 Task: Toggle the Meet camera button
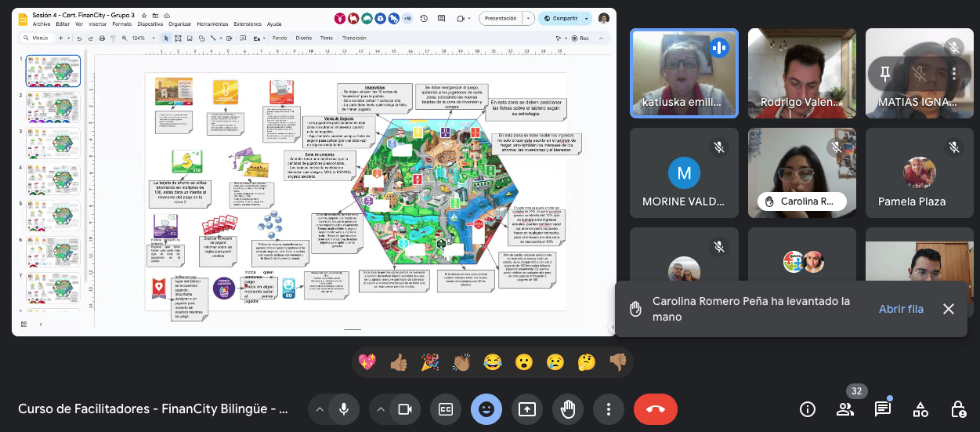(x=404, y=408)
